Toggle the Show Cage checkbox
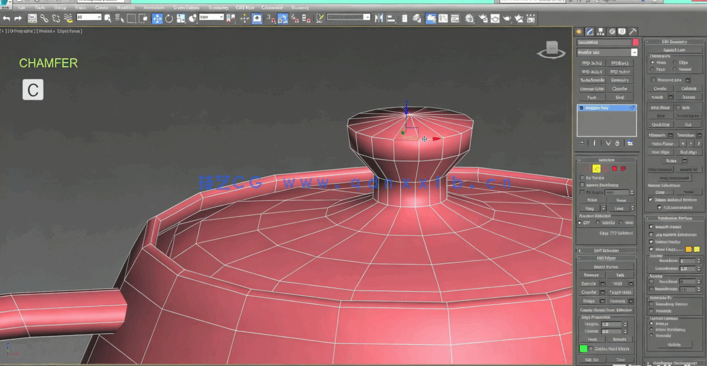The image size is (707, 366). pos(651,249)
